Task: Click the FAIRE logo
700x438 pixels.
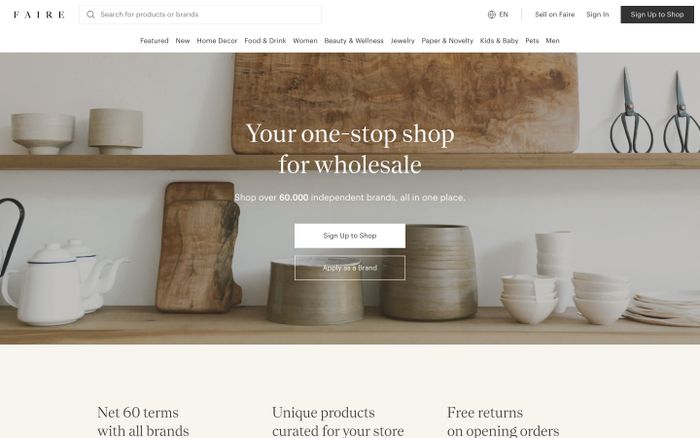Action: pos(39,15)
